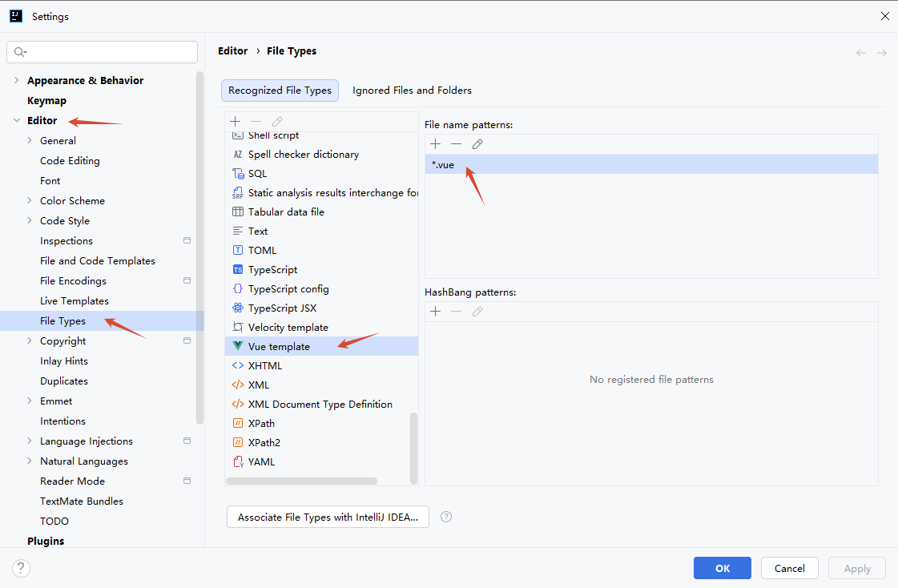898x588 pixels.
Task: Open Keymap settings
Action: click(47, 101)
